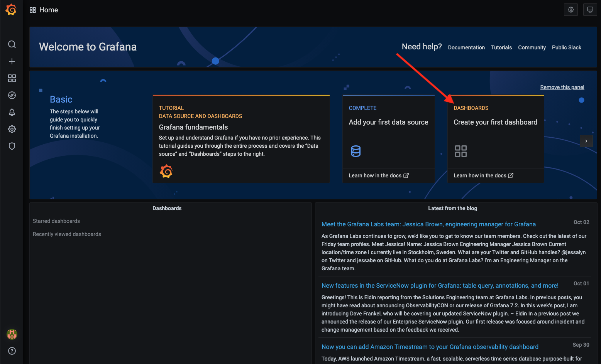
Task: Click the Welcome to Grafana heading
Action: (88, 47)
